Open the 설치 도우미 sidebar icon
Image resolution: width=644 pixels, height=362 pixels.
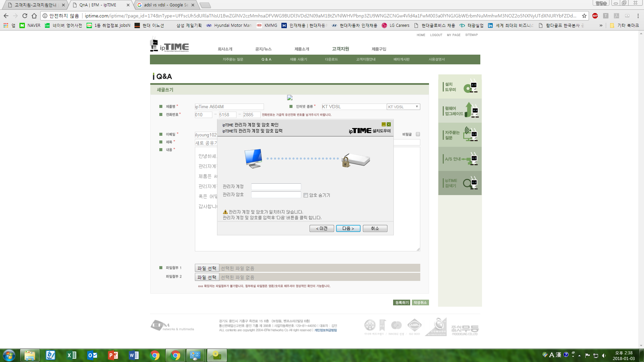tap(460, 86)
